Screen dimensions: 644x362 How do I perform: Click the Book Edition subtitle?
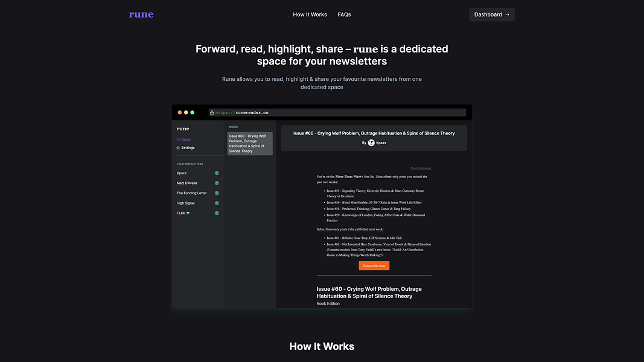point(328,303)
